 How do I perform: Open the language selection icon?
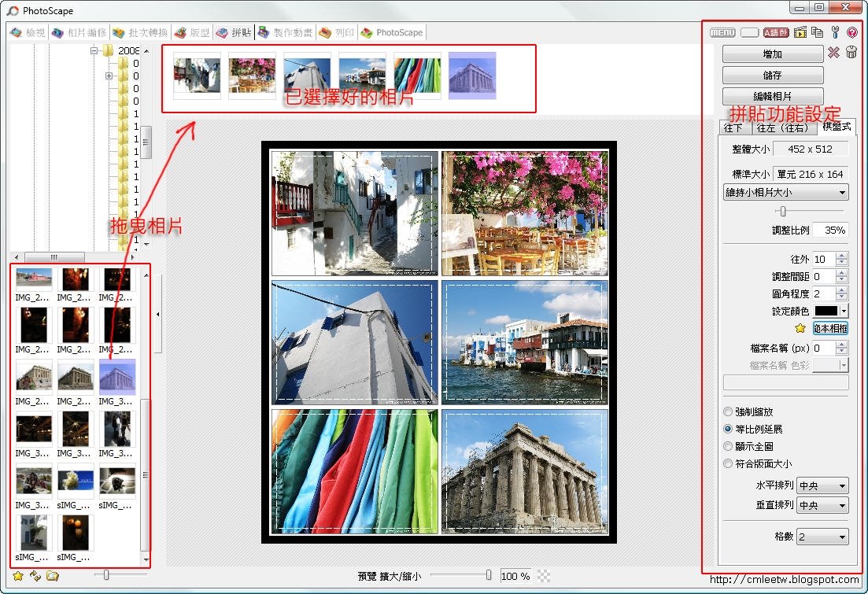pos(776,33)
